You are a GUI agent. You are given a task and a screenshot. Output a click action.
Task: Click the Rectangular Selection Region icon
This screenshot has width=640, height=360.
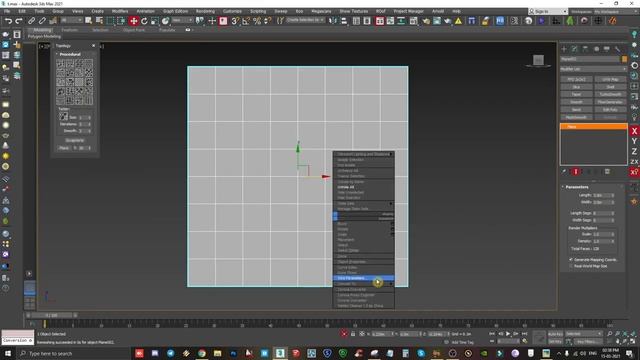[x=110, y=21]
